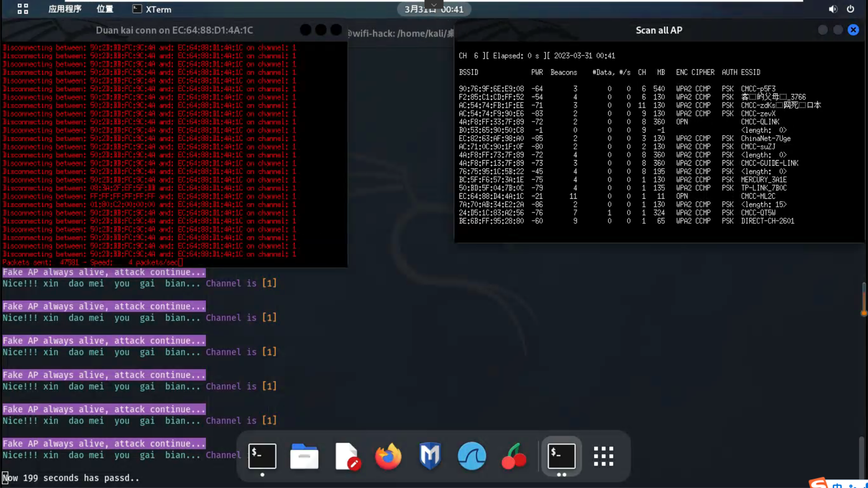
Task: Open Firefox browser from the dock
Action: (x=388, y=456)
